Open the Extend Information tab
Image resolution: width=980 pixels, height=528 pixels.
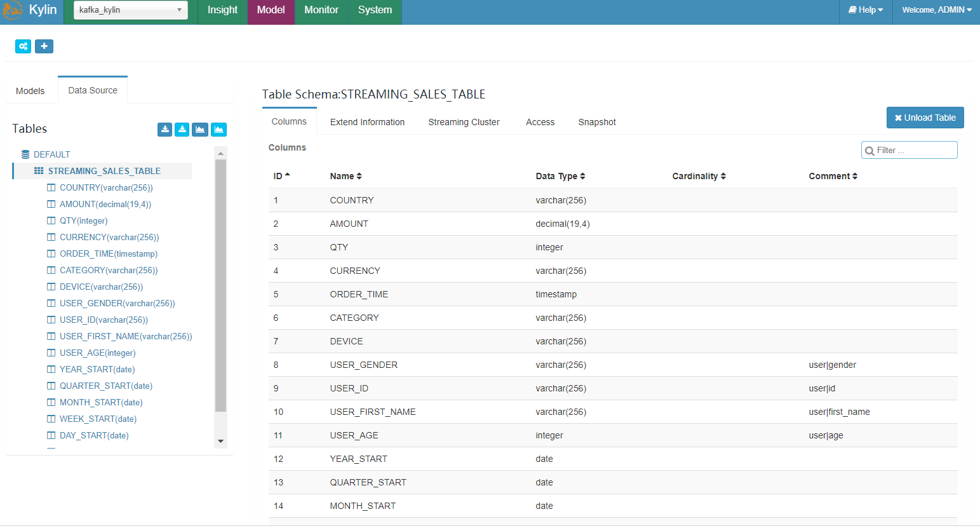[367, 122]
